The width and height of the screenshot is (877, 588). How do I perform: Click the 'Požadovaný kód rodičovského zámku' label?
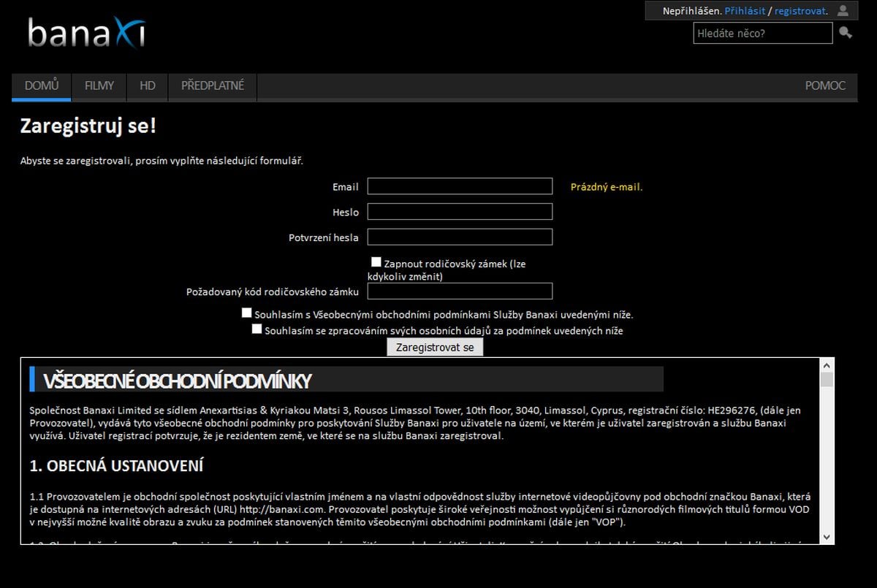[x=273, y=291]
